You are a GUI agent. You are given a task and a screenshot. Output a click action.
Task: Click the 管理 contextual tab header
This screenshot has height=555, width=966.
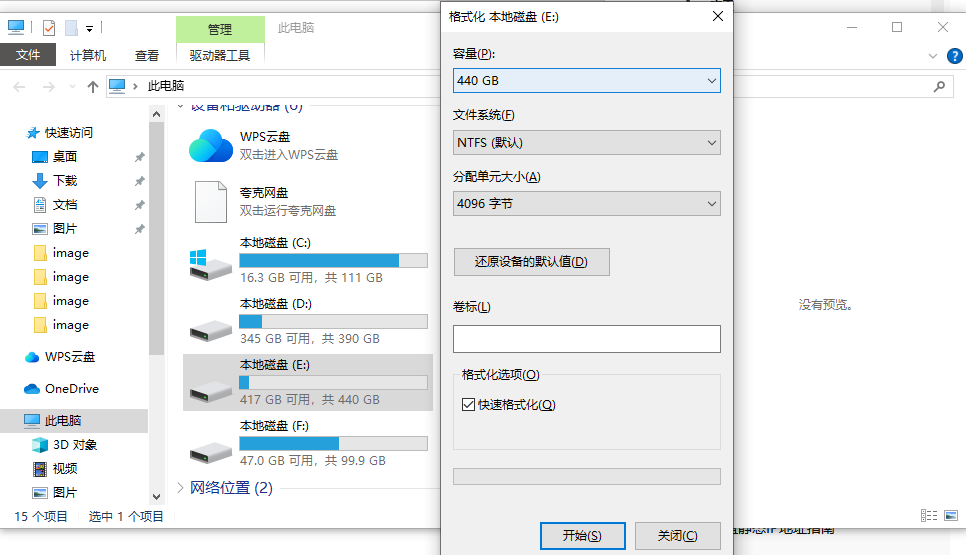coord(220,29)
